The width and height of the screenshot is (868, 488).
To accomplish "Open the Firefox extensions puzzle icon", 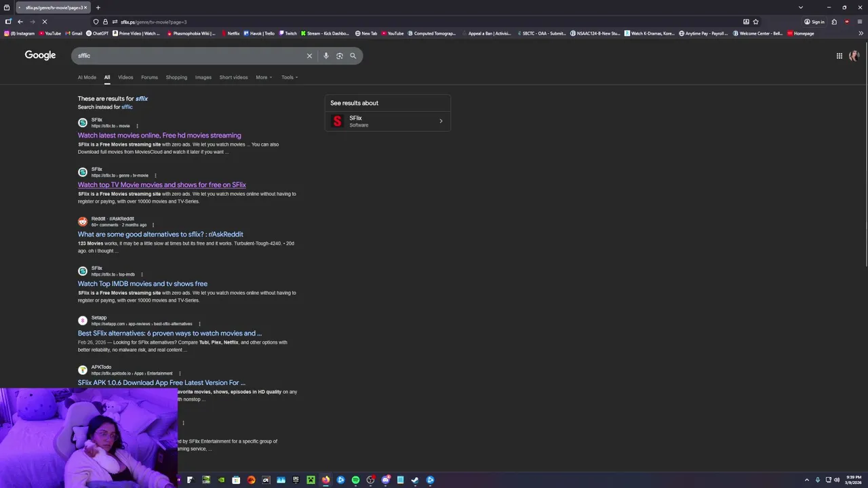I will 834,22.
